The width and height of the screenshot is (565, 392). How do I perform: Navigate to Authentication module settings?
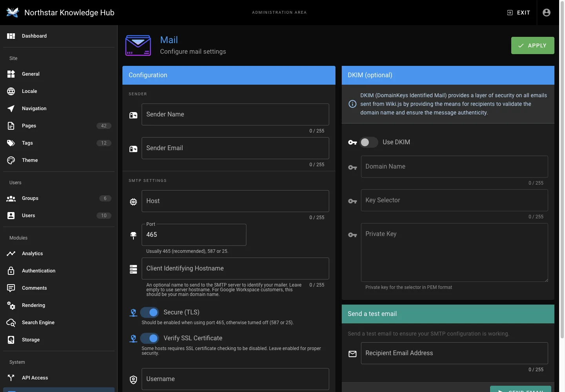(x=59, y=271)
